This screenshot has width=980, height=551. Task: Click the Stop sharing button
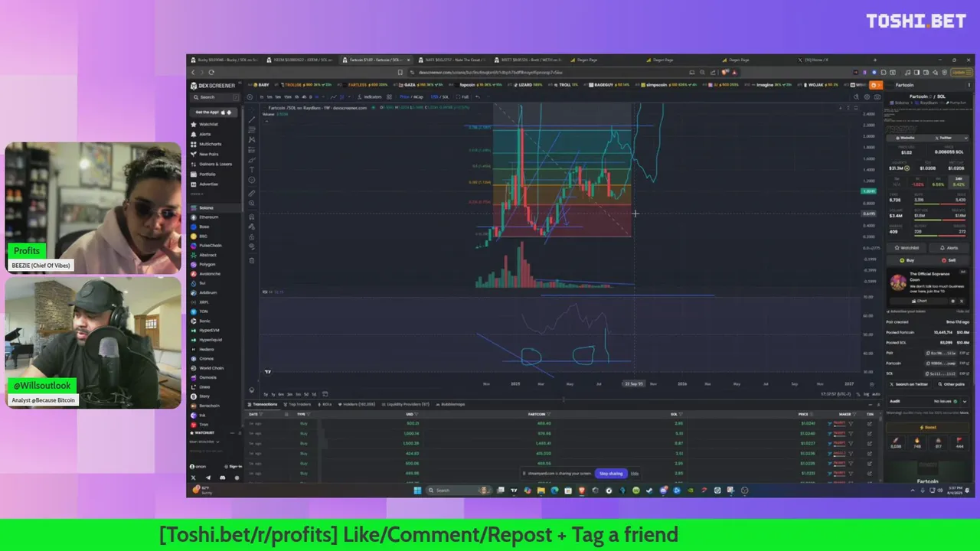[611, 474]
